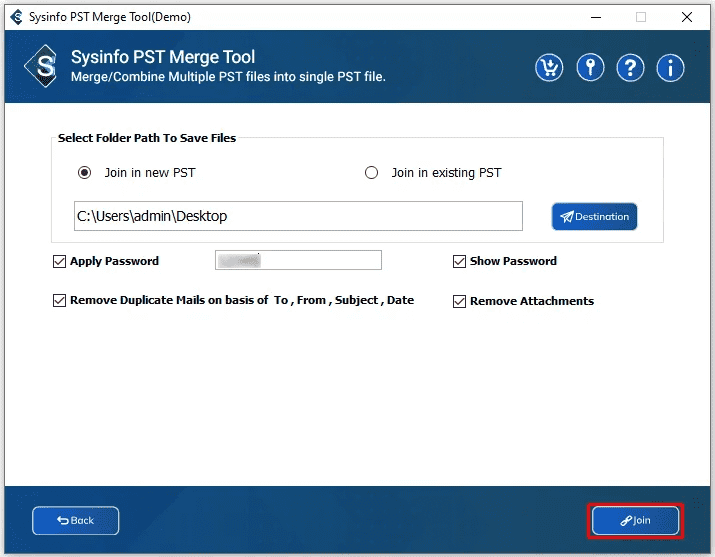Toggle Show Password checkbox
The image size is (715, 557).
point(459,261)
